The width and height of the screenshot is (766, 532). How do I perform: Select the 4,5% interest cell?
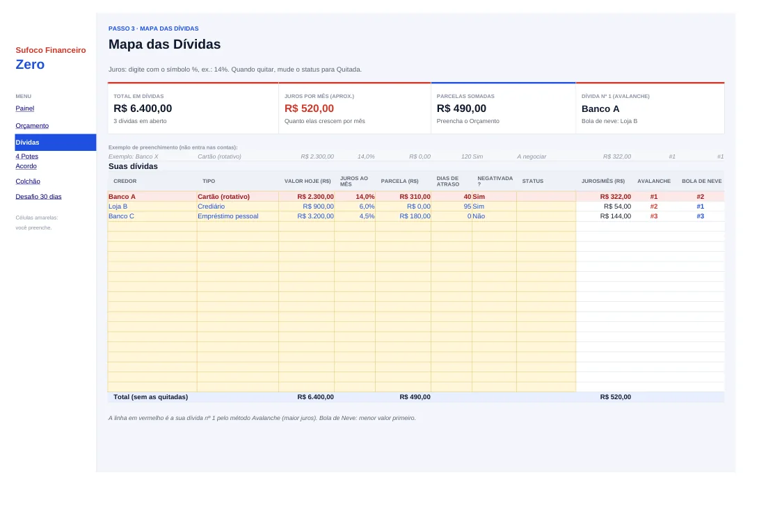click(355, 216)
